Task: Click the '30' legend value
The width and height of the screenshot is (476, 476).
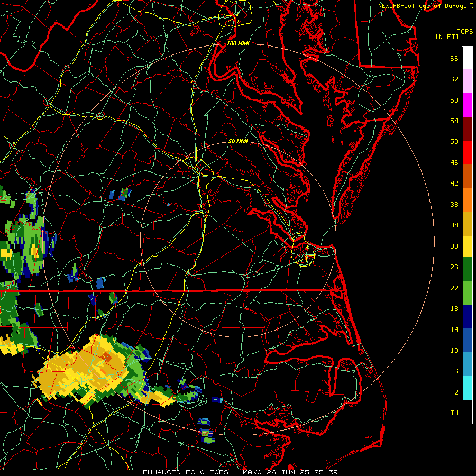Action: click(x=454, y=246)
